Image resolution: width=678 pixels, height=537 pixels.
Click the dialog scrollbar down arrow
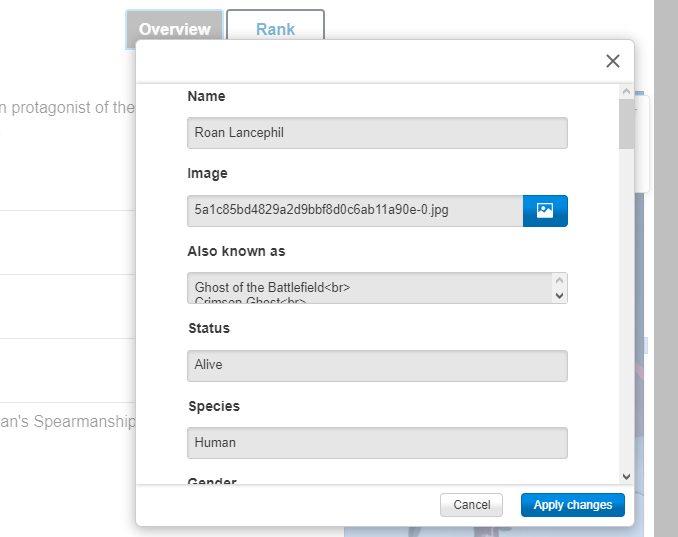626,476
